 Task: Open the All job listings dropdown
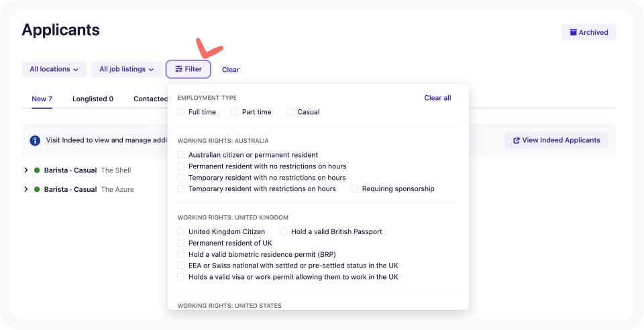coord(127,69)
